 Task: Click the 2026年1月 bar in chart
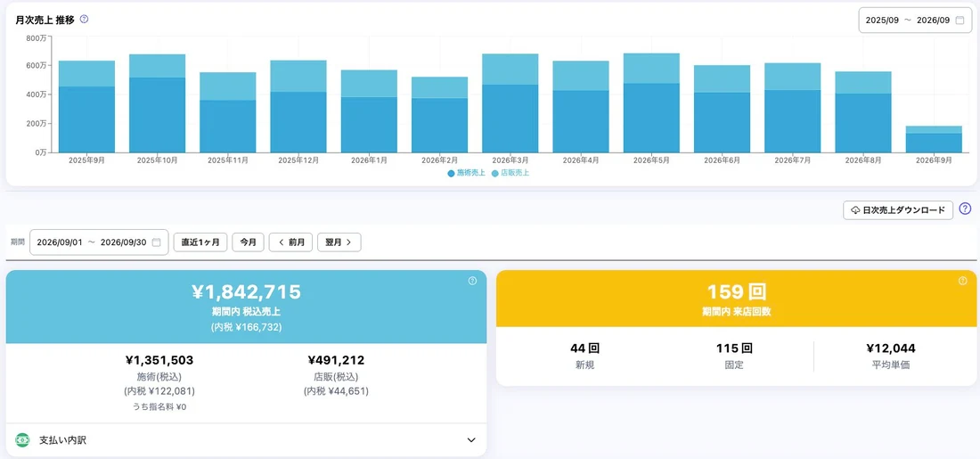(369, 111)
